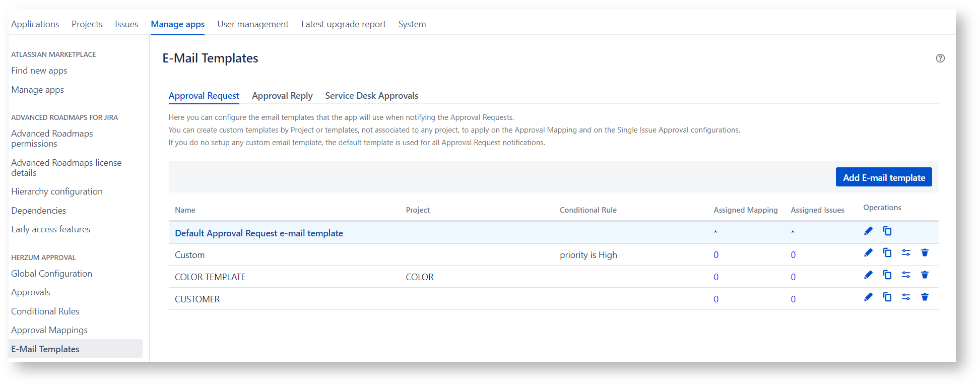Edit the COLOR TEMPLATE row
Image resolution: width=980 pixels, height=386 pixels.
tap(868, 275)
